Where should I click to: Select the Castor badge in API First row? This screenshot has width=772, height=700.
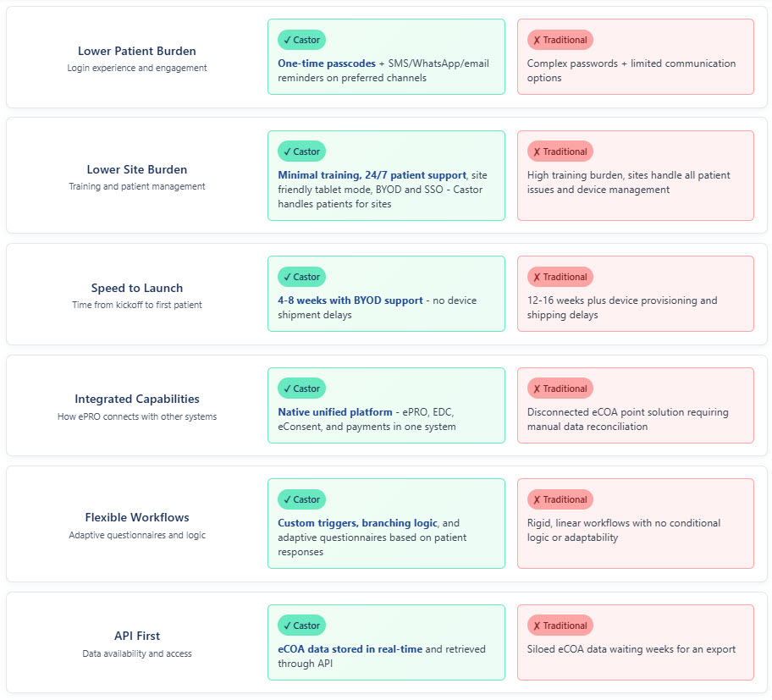pos(301,626)
